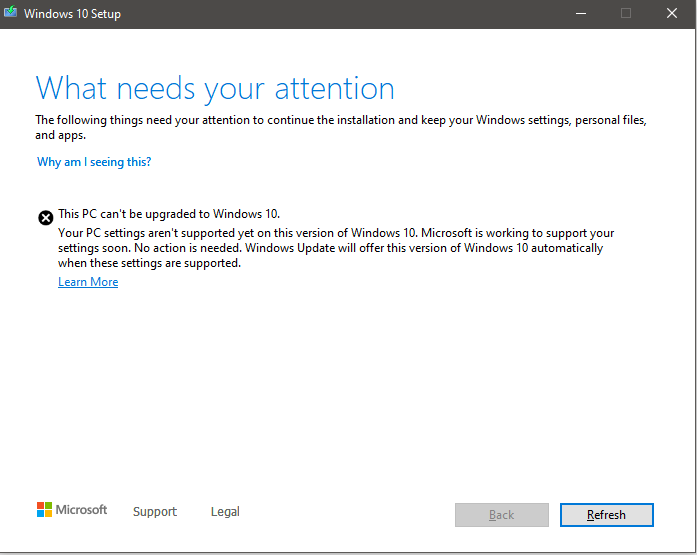Close the Windows 10 Setup window
Viewport: 697px width, 559px height.
point(672,13)
